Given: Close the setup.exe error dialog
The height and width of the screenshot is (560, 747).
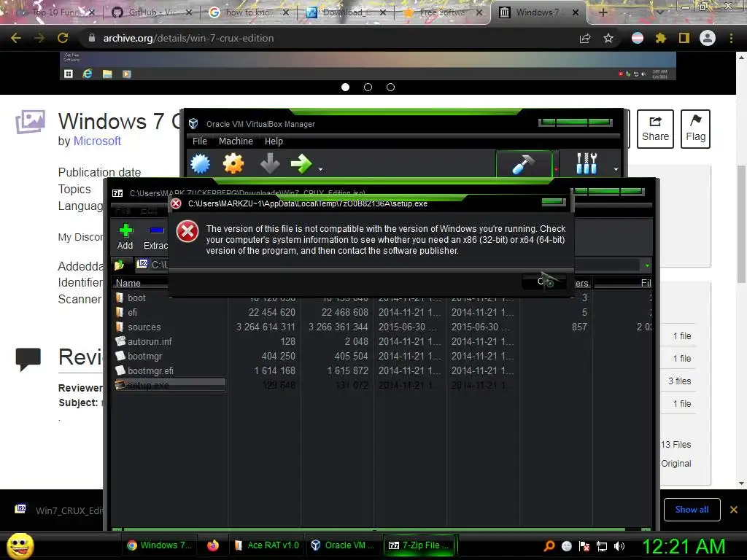Looking at the screenshot, I should tap(553, 202).
